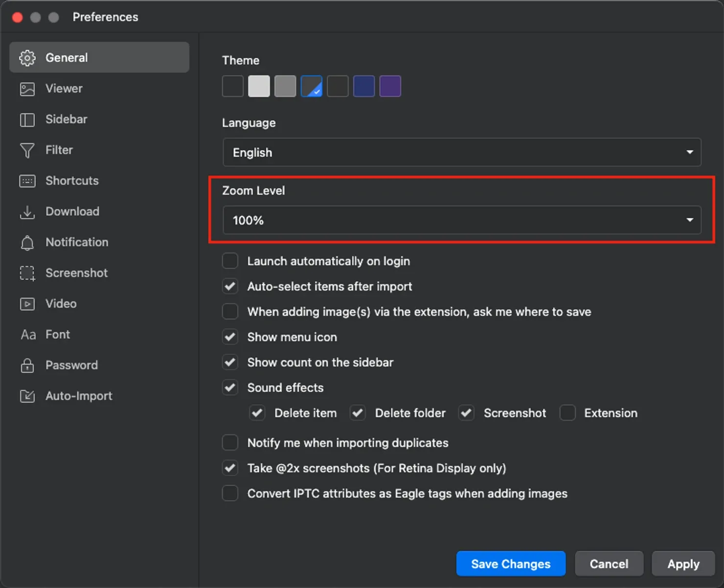Open Video settings section
Viewport: 724px width, 588px height.
tap(99, 304)
